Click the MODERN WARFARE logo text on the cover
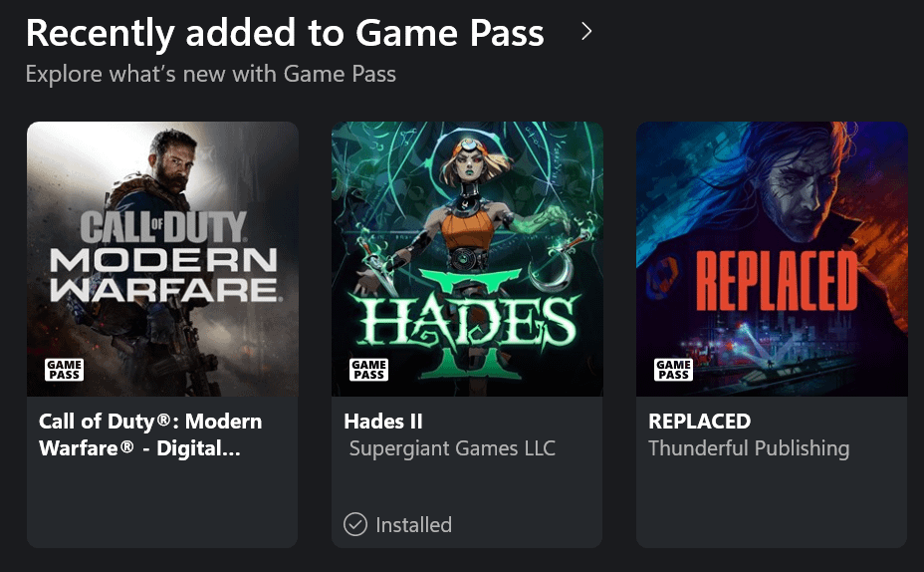The image size is (924, 572). click(x=163, y=276)
